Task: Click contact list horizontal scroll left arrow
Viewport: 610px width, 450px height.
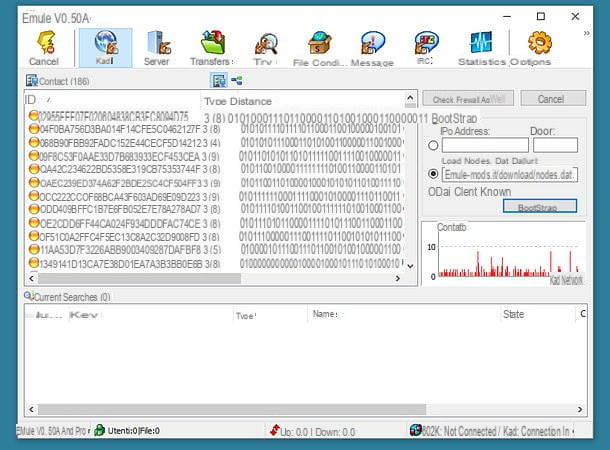Action: point(32,278)
